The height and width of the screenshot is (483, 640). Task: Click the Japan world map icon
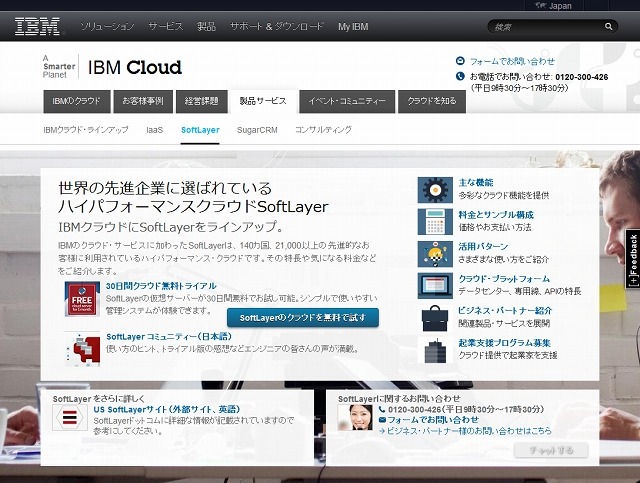click(540, 5)
